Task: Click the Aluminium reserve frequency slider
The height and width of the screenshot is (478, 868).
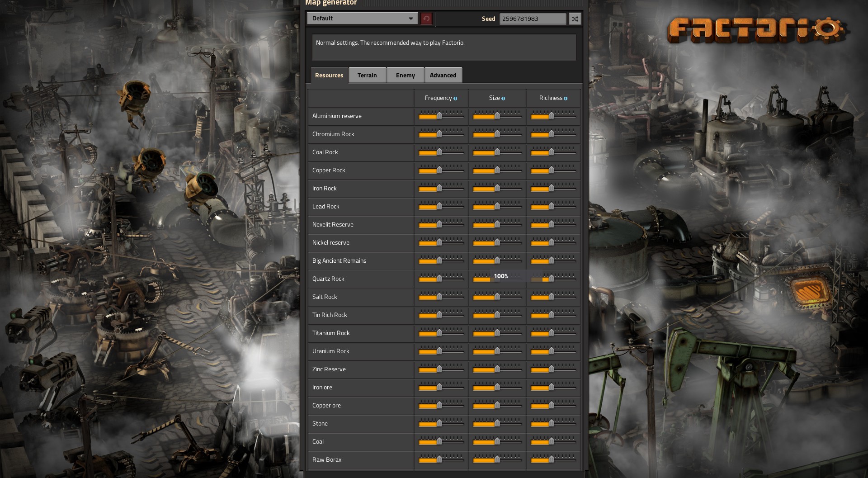Action: [x=441, y=116]
